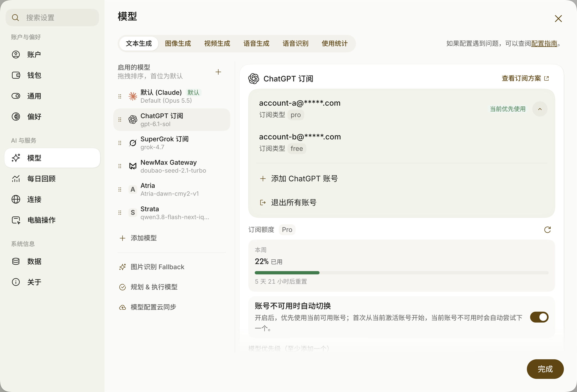Switch to 使用统计 tab
Screen dimensions: 577x392
click(335, 44)
